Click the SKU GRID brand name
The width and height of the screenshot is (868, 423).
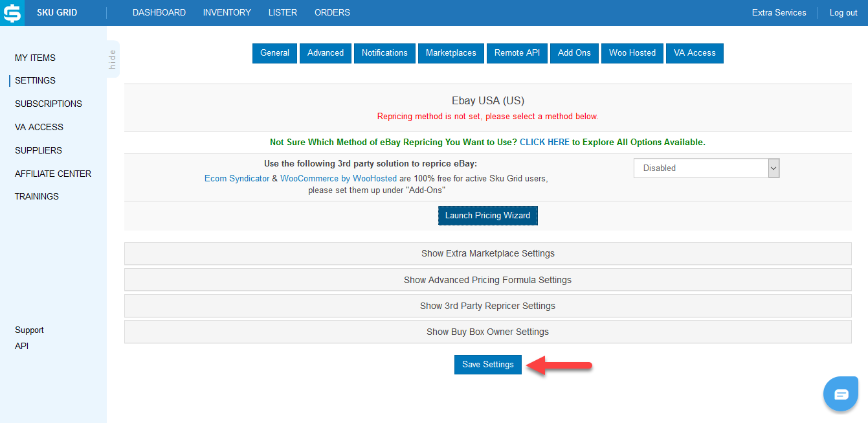[x=57, y=12]
